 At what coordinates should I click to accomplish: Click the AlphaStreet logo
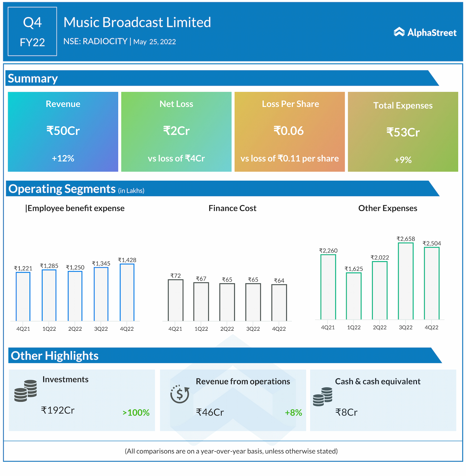(425, 32)
